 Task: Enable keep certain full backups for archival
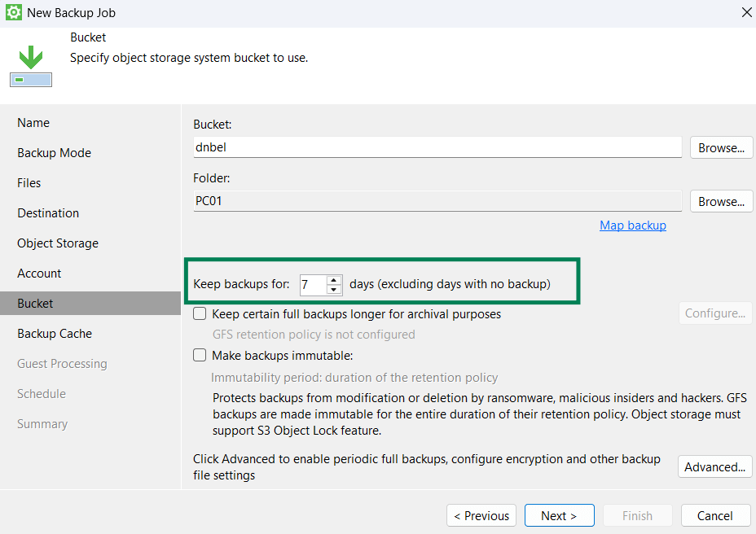coord(200,313)
